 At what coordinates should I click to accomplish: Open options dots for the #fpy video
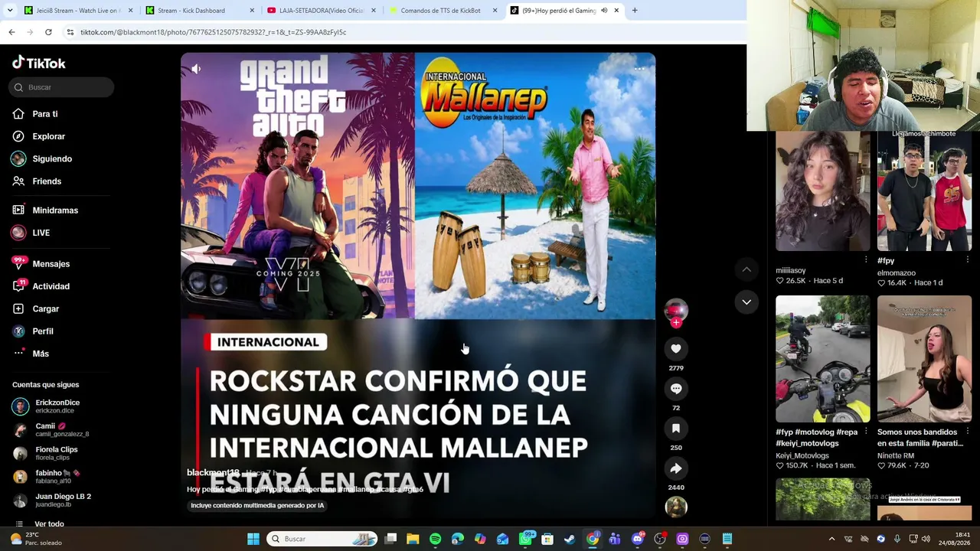967,260
